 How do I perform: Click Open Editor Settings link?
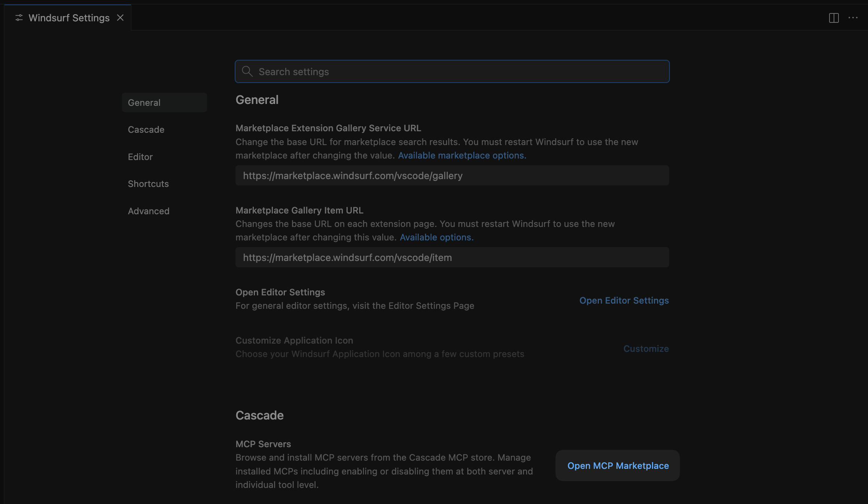point(624,301)
